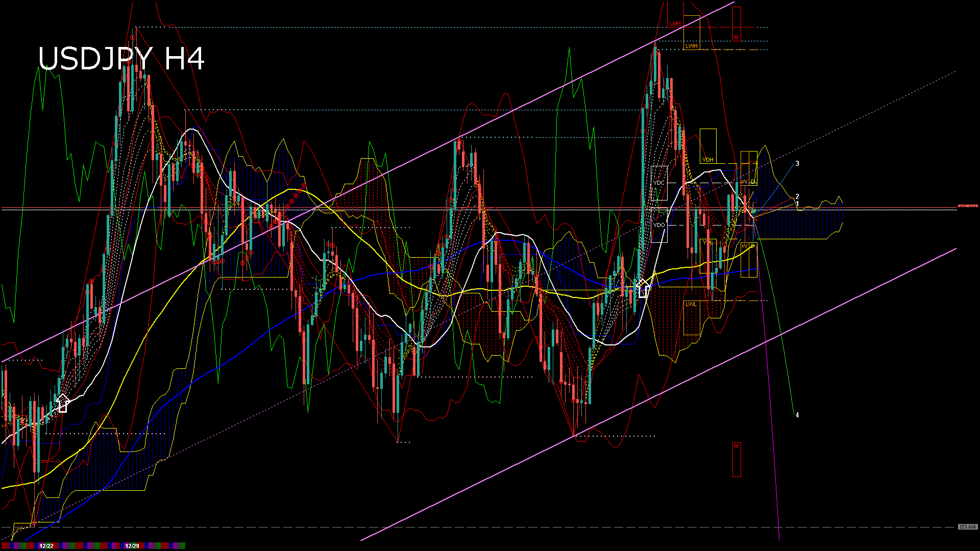
Task: Select the red M marker at top
Action: pos(736,37)
